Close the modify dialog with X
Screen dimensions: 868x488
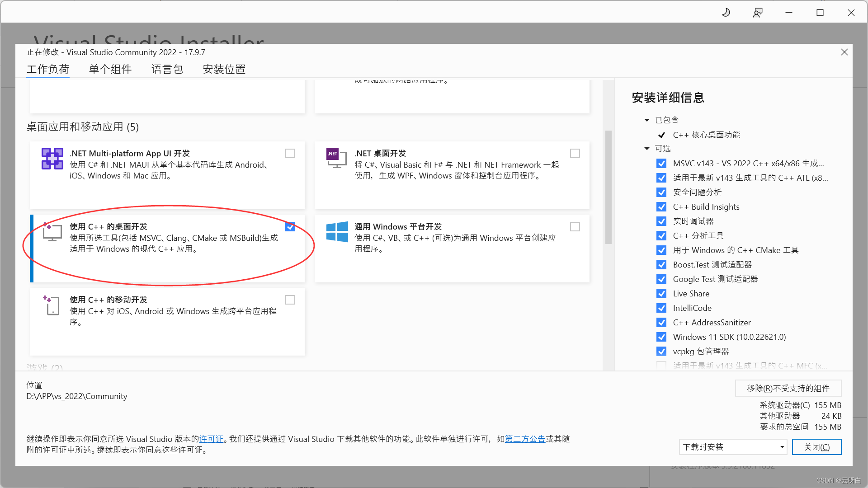pyautogui.click(x=844, y=52)
